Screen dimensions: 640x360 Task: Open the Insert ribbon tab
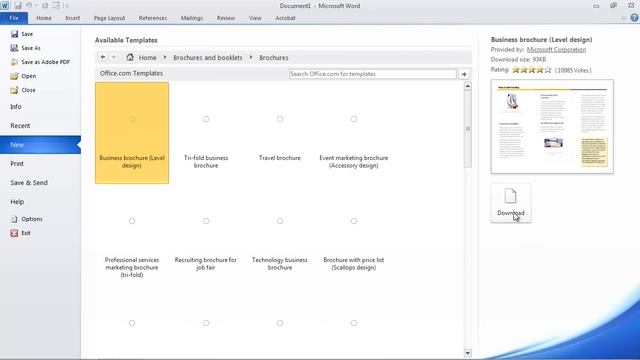(72, 18)
